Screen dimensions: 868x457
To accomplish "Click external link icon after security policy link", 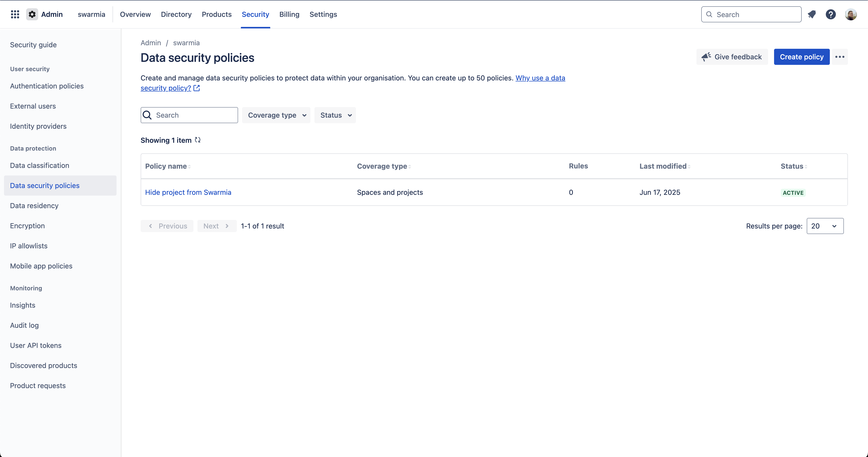I will [197, 88].
